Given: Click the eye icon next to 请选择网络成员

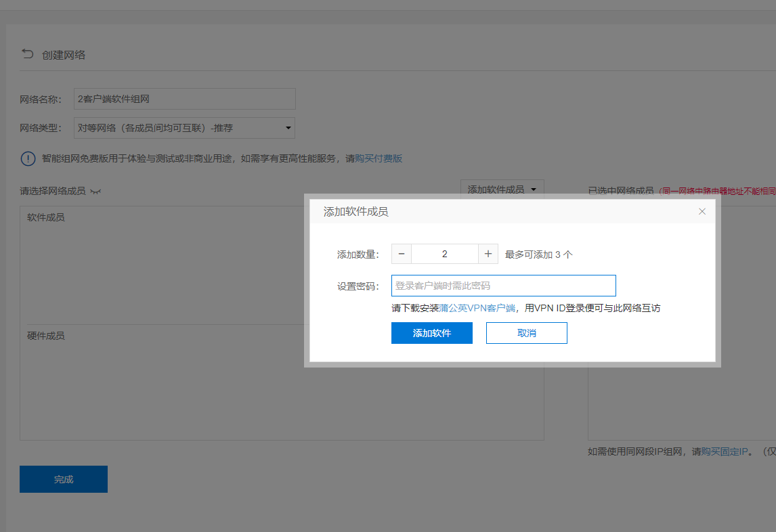Looking at the screenshot, I should 94,192.
